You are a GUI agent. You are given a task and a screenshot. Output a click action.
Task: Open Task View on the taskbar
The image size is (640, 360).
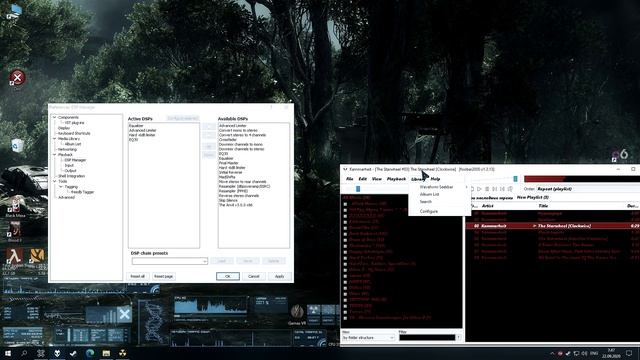point(41,353)
